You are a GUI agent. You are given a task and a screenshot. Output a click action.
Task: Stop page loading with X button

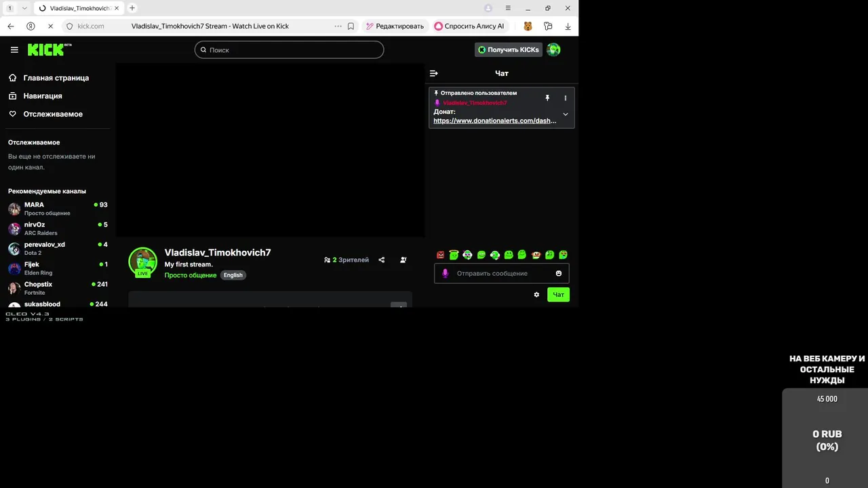click(51, 26)
